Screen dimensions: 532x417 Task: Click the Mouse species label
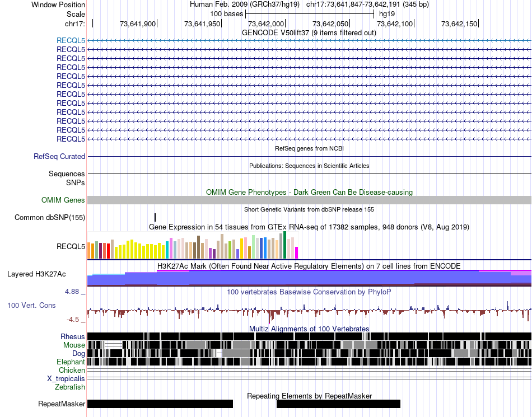[x=74, y=345]
